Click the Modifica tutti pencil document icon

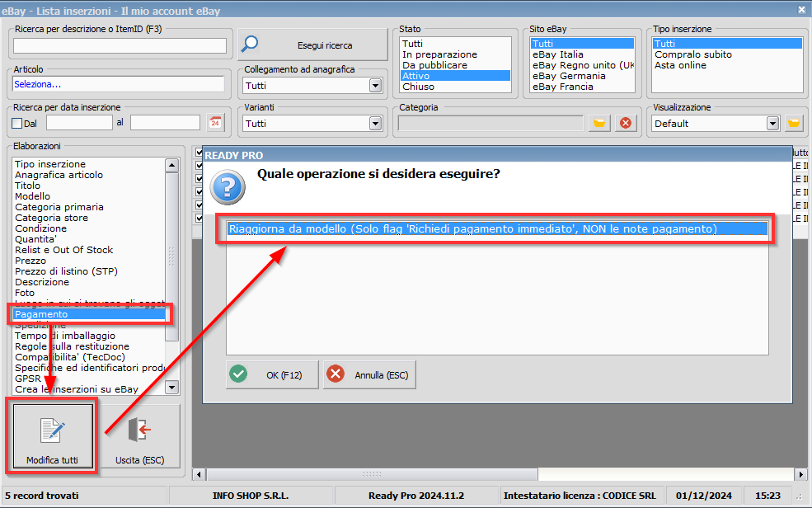(52, 430)
